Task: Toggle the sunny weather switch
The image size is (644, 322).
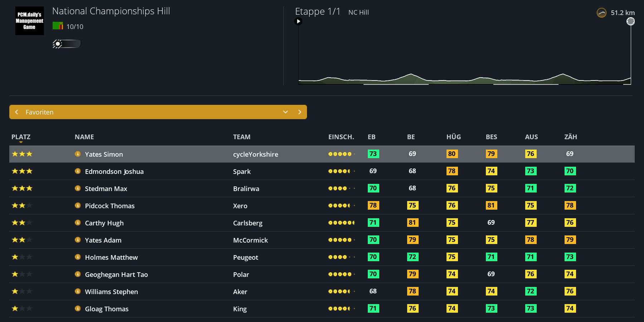Action: point(67,44)
